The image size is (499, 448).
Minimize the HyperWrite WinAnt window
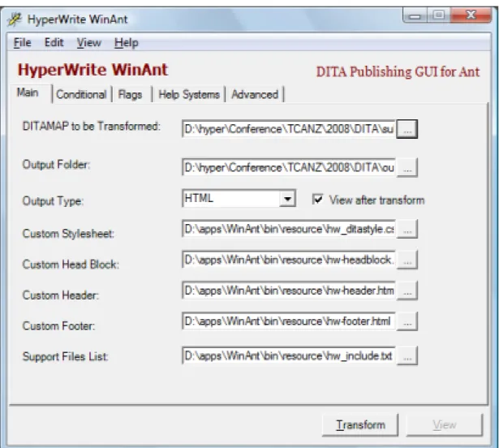pyautogui.click(x=415, y=15)
